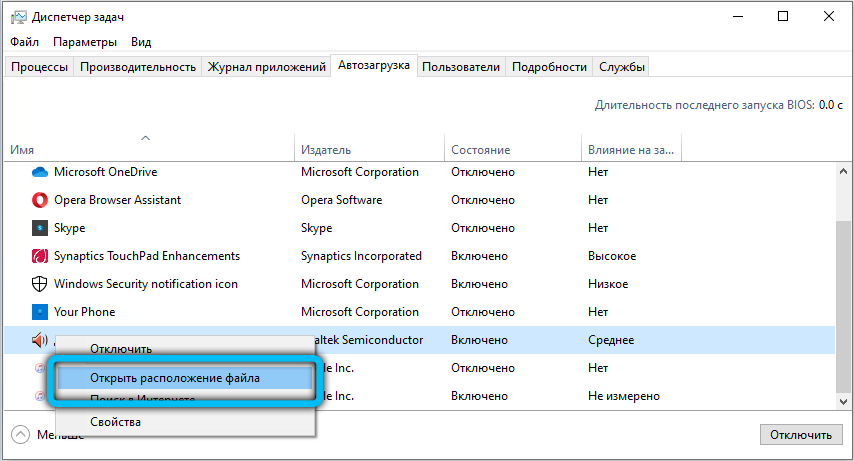This screenshot has width=854, height=461.
Task: Click the Skype app icon
Action: pos(40,228)
